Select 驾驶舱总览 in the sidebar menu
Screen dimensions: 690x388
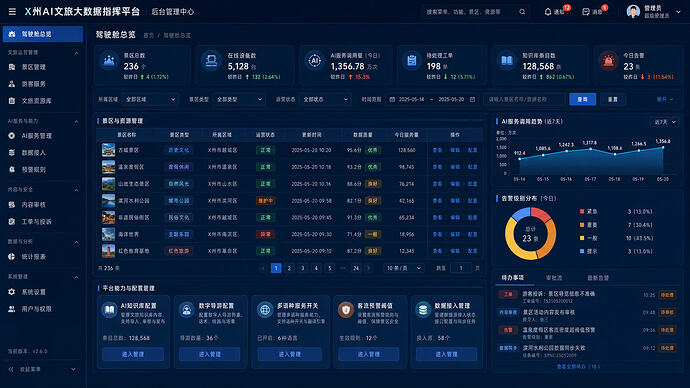point(43,34)
